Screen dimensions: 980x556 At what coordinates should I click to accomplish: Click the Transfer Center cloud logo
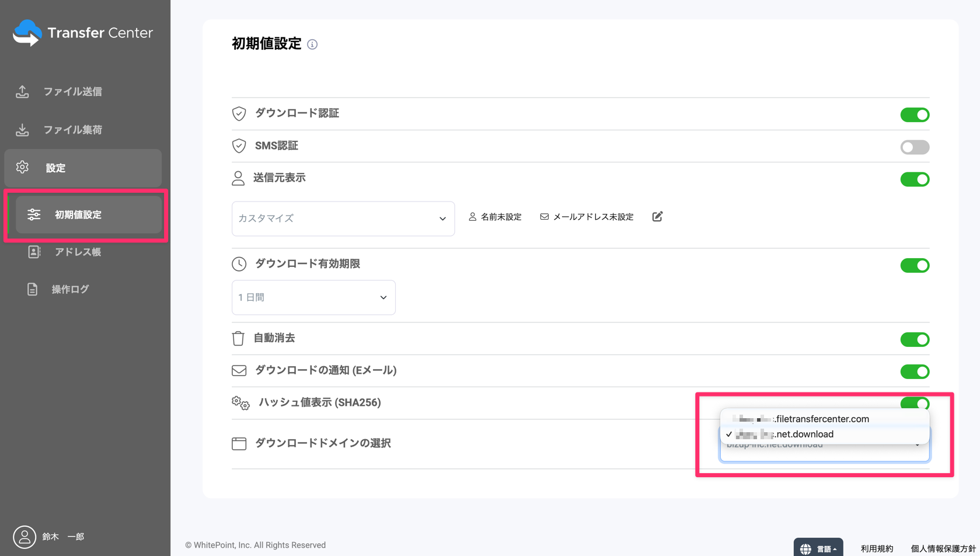coord(27,33)
